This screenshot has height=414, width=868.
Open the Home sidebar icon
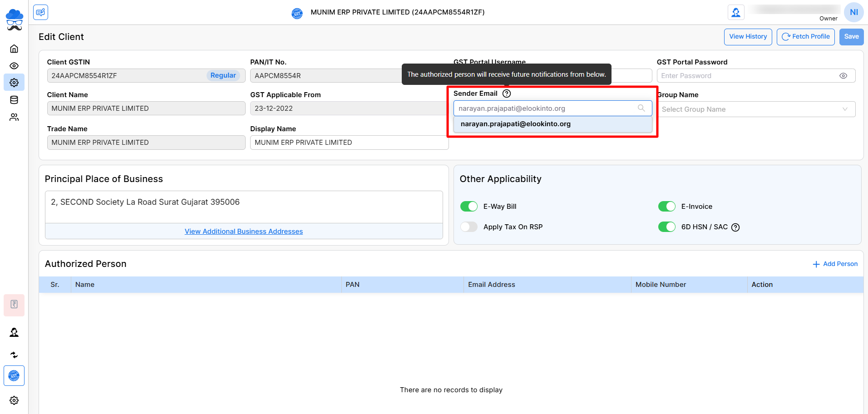tap(14, 49)
